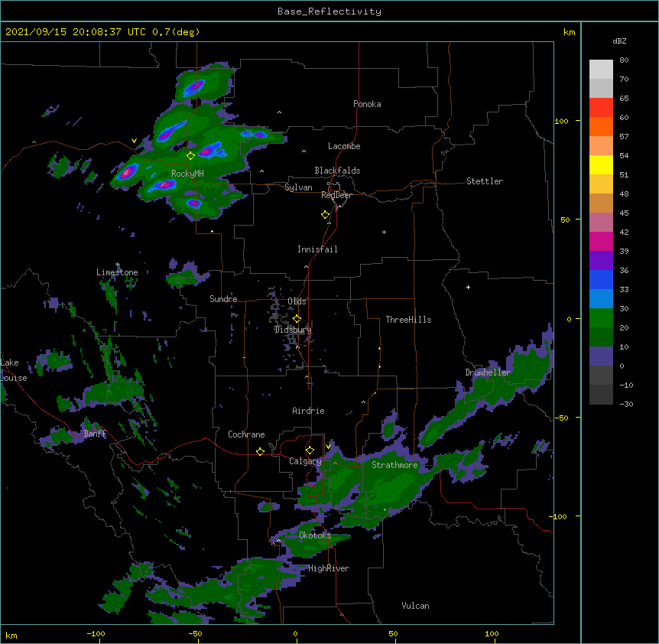This screenshot has width=659, height=644.
Task: Click the blue swatch between 36 and 33 dBZ
Action: click(601, 279)
